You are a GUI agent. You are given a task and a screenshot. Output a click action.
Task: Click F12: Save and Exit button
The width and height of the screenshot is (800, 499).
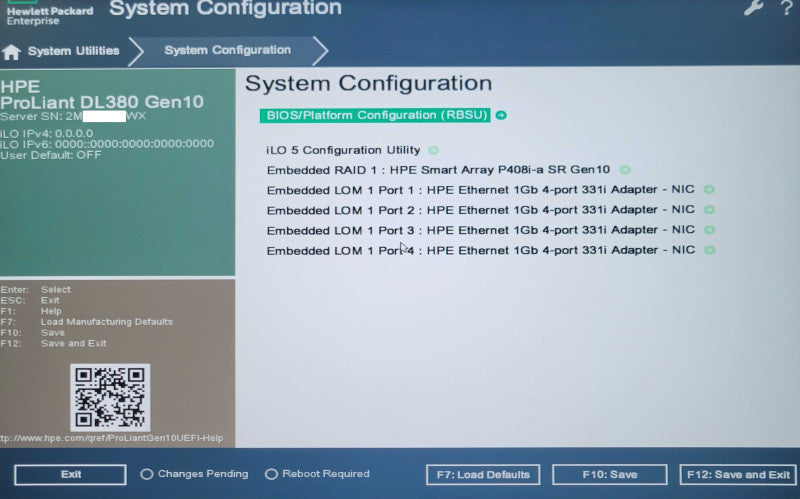coord(738,475)
